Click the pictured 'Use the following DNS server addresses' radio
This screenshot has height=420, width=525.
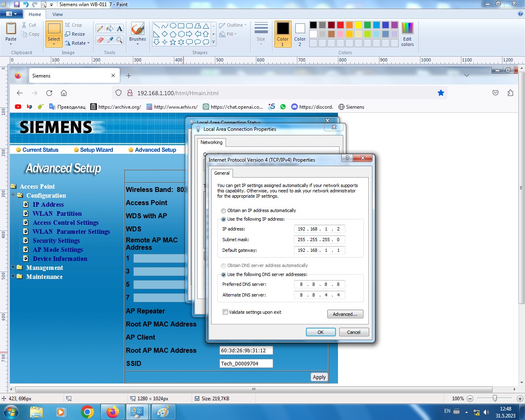point(224,275)
